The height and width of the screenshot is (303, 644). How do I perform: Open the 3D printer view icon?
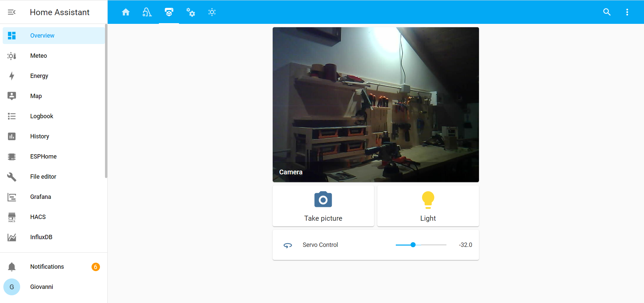(x=169, y=12)
